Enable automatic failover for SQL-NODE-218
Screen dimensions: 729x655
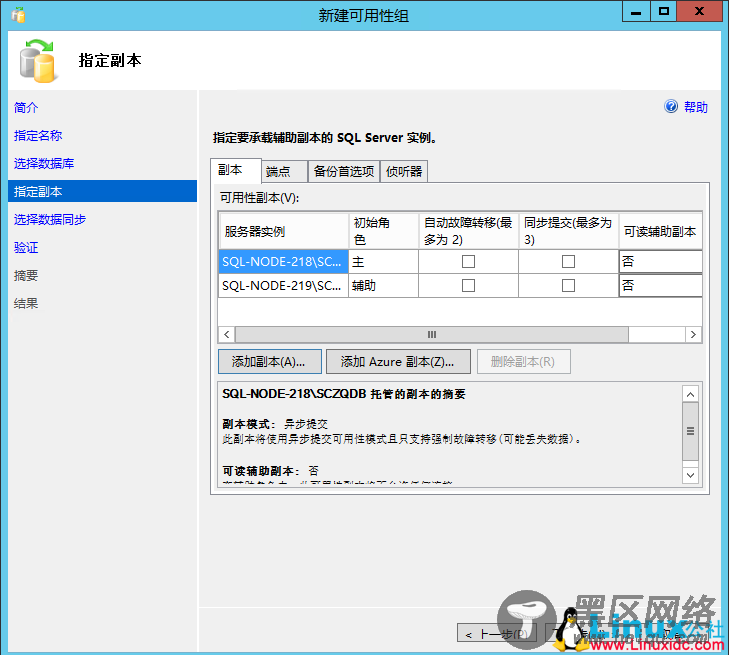point(468,261)
